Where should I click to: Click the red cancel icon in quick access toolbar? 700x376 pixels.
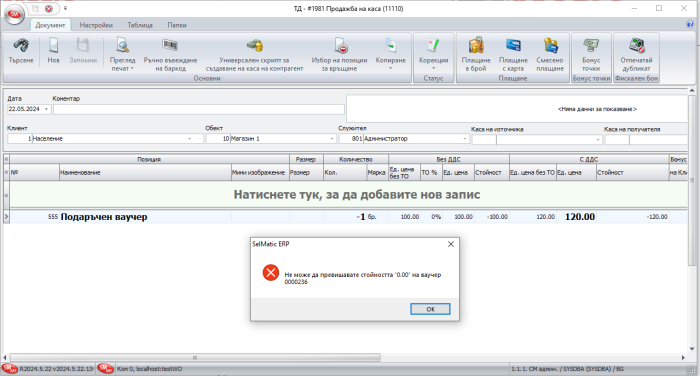[49, 8]
